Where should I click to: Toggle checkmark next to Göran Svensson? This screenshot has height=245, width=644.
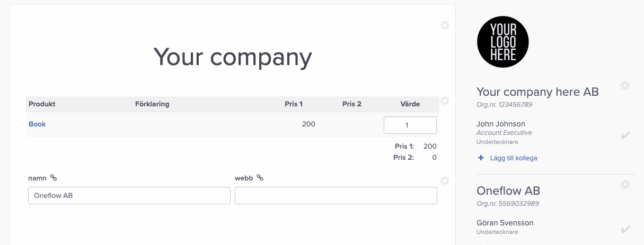pyautogui.click(x=625, y=229)
